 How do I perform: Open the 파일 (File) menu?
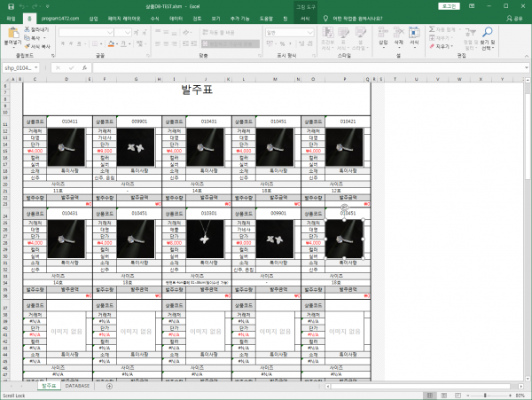(12, 17)
